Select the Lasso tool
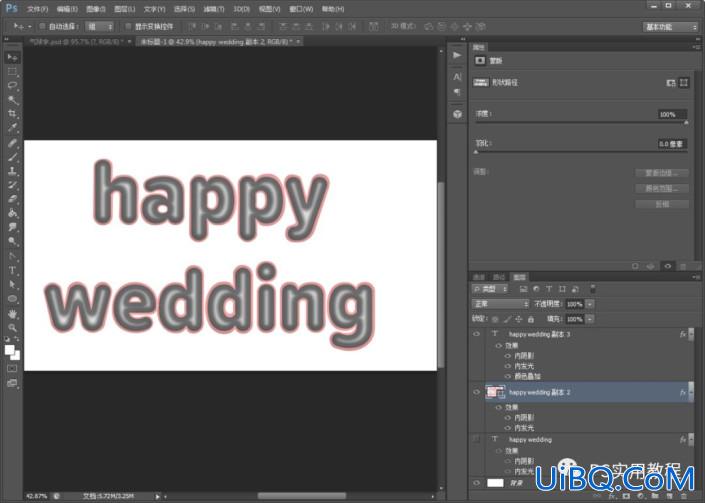The image size is (705, 503). (12, 85)
